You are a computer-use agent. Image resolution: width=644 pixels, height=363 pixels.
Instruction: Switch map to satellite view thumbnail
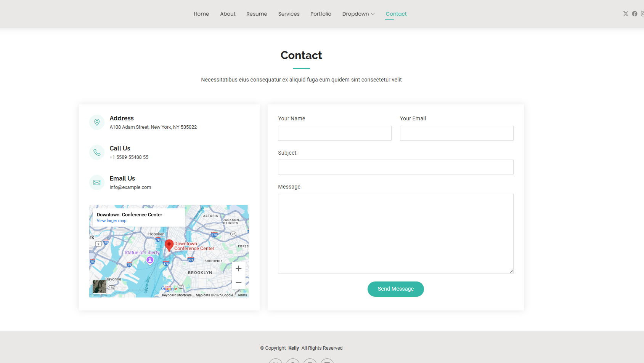(100, 287)
